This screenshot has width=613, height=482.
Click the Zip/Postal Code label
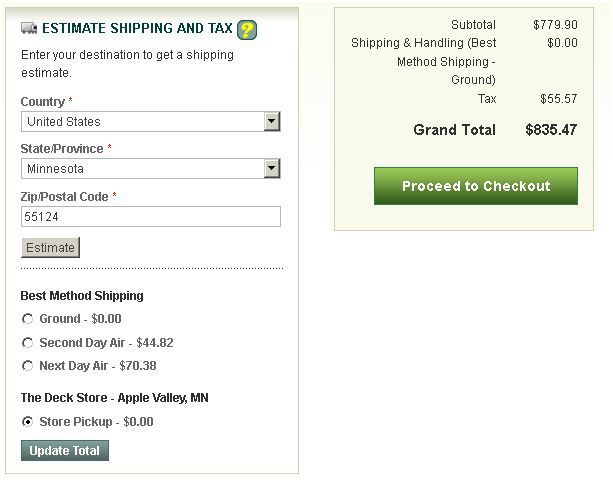(x=65, y=197)
